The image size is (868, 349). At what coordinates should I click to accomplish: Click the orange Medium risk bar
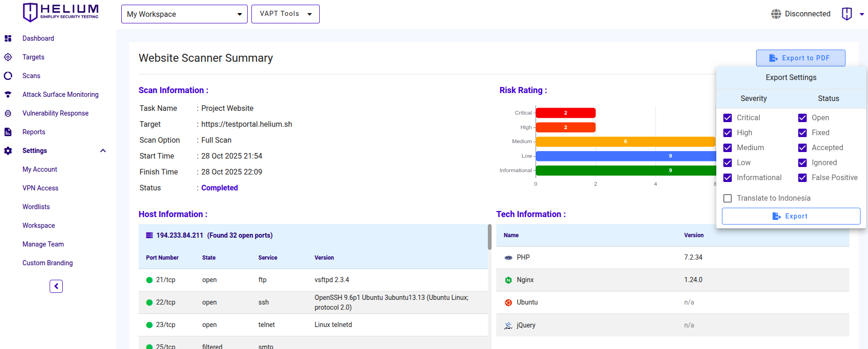click(625, 142)
